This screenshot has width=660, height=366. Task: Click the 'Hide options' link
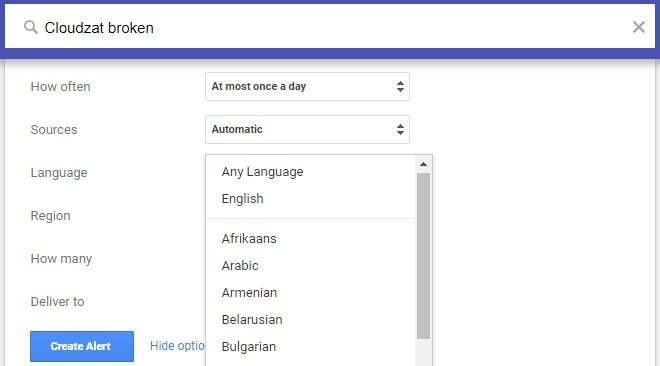pos(177,346)
